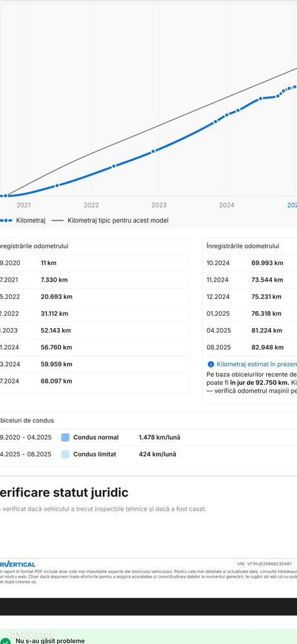Viewport: 297px width, 644px height.
Task: Click the chart data point at the start of 2021
Action: click(6, 196)
